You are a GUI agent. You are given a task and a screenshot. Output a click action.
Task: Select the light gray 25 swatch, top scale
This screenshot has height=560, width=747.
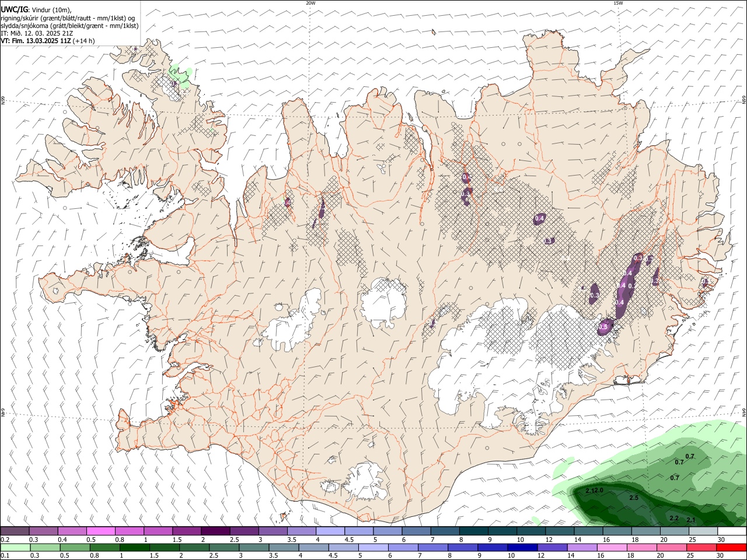coord(703,531)
